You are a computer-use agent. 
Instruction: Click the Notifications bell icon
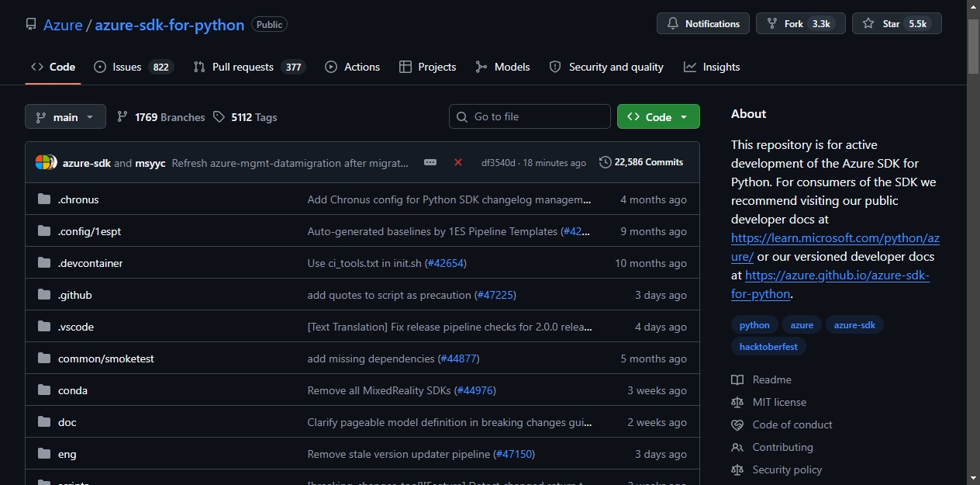(673, 24)
